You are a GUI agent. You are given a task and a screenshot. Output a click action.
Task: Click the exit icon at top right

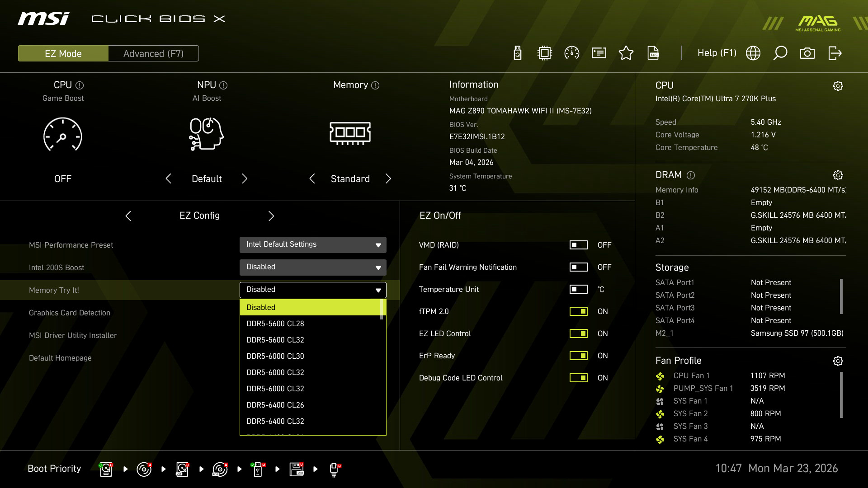click(835, 53)
